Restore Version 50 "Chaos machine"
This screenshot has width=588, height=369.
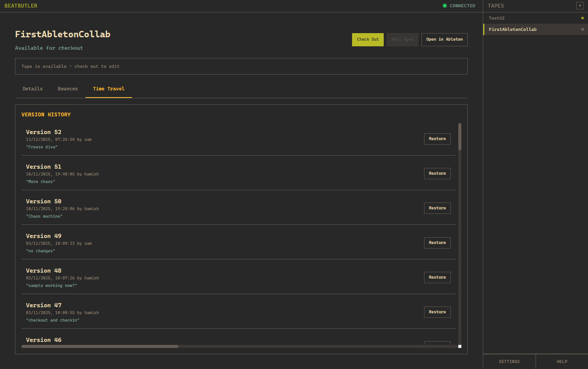[x=437, y=208]
